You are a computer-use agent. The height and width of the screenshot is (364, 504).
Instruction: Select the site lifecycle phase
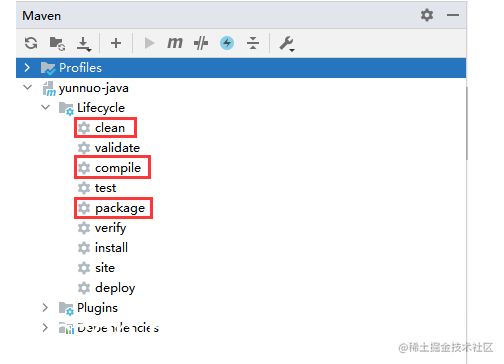105,268
